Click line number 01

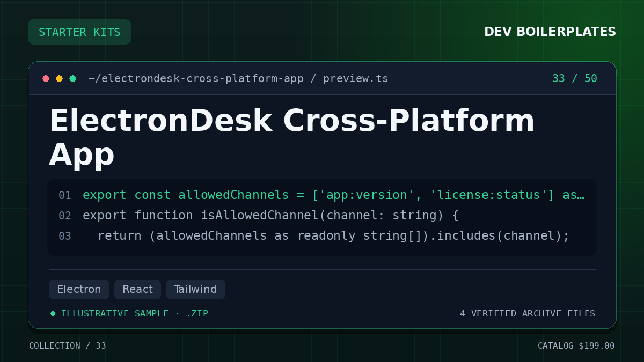point(65,195)
